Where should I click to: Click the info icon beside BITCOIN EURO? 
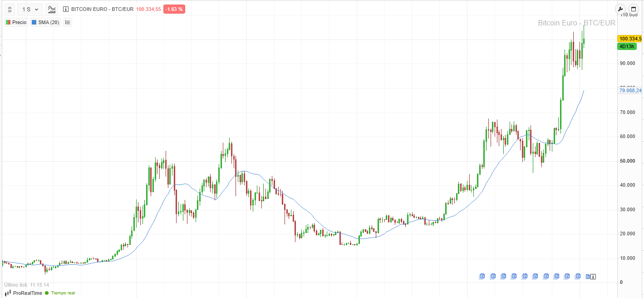[x=66, y=9]
